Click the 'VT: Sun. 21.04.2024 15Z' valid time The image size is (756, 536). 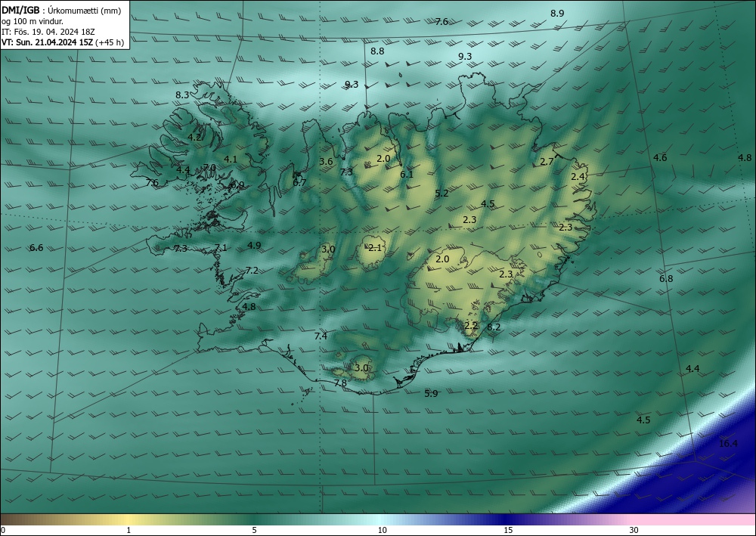(x=48, y=42)
